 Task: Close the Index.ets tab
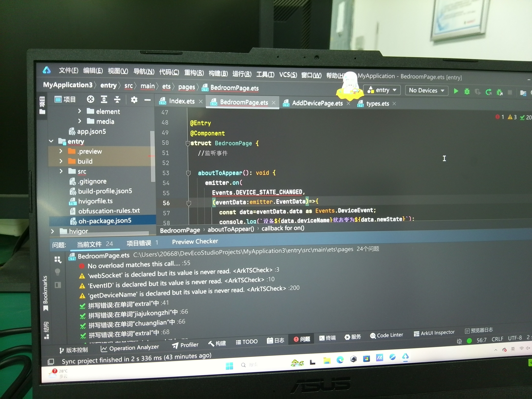pos(201,102)
